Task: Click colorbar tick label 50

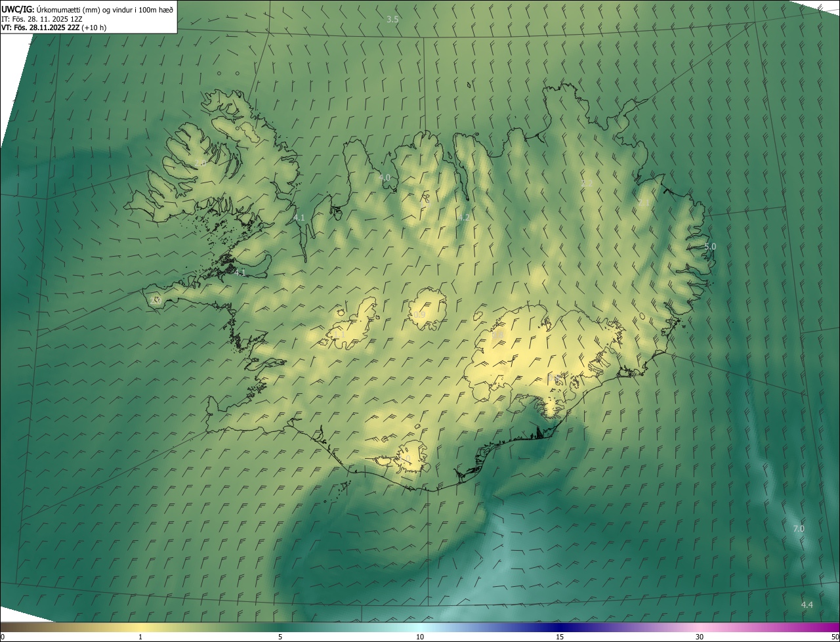Action: coord(835,637)
